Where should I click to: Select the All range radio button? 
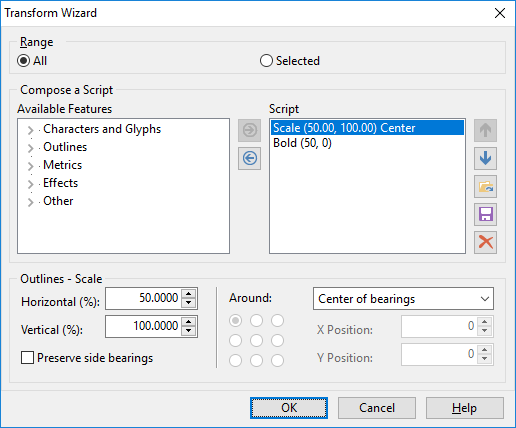click(24, 61)
